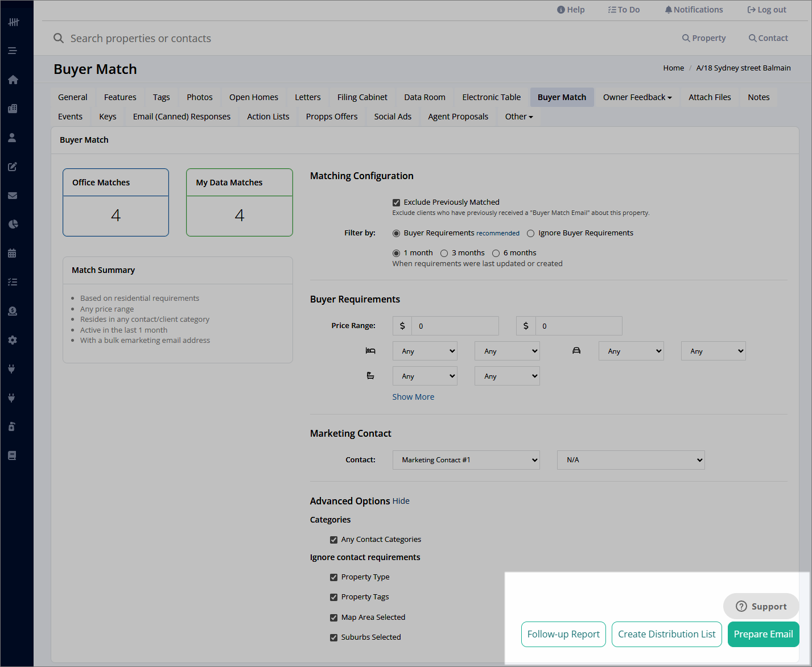Open the home icon in sidebar
Screen dimensions: 812x667
click(13, 80)
